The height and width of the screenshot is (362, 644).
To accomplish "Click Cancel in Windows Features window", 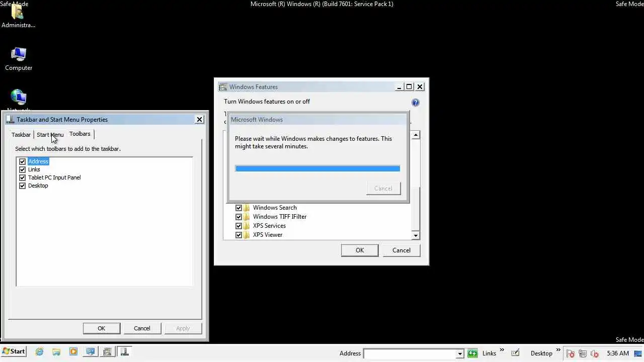I will tap(401, 250).
